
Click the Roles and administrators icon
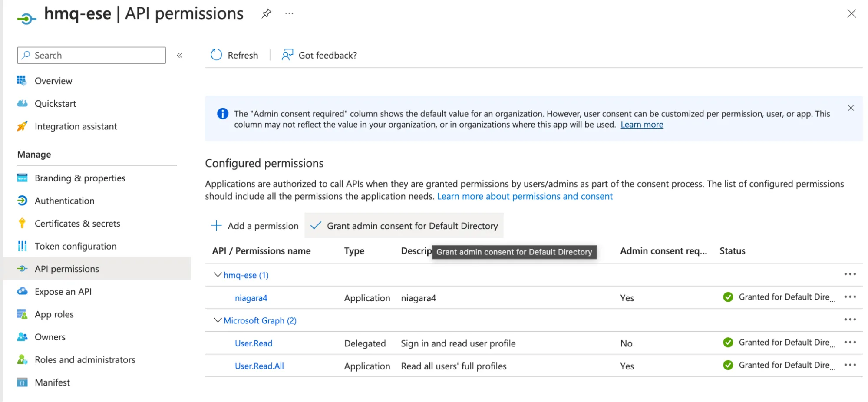pos(22,359)
